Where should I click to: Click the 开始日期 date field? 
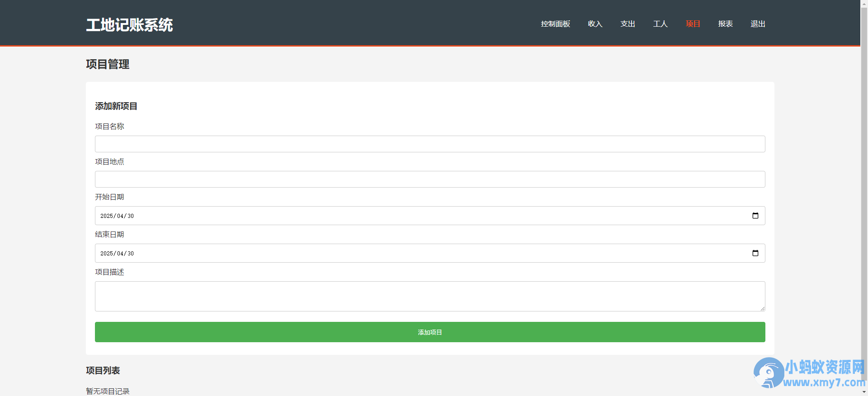click(x=430, y=216)
